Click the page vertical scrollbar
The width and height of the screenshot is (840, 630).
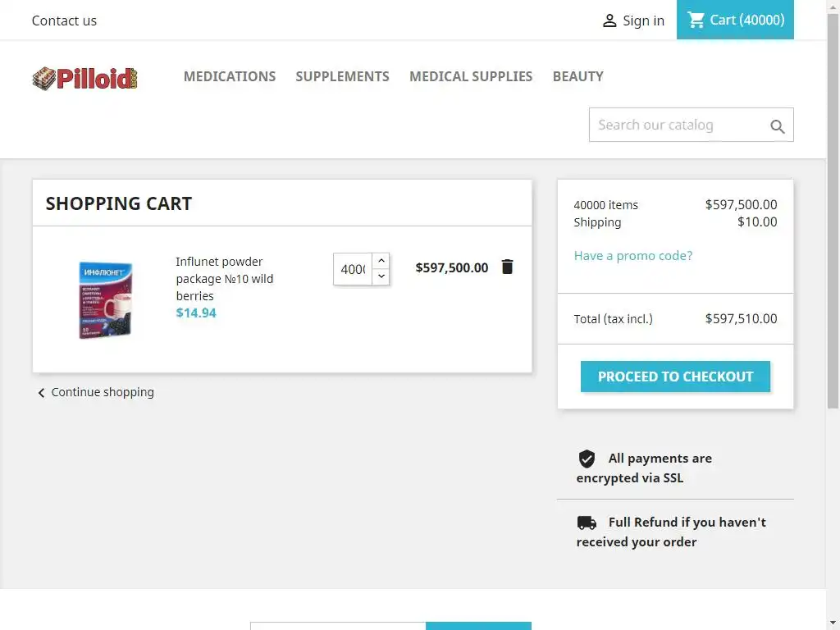tap(833, 246)
